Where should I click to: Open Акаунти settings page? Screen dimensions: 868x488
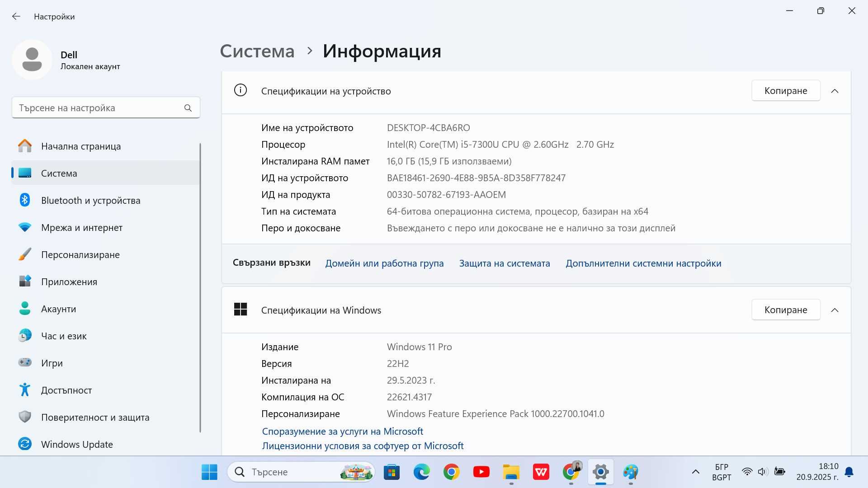(106, 309)
